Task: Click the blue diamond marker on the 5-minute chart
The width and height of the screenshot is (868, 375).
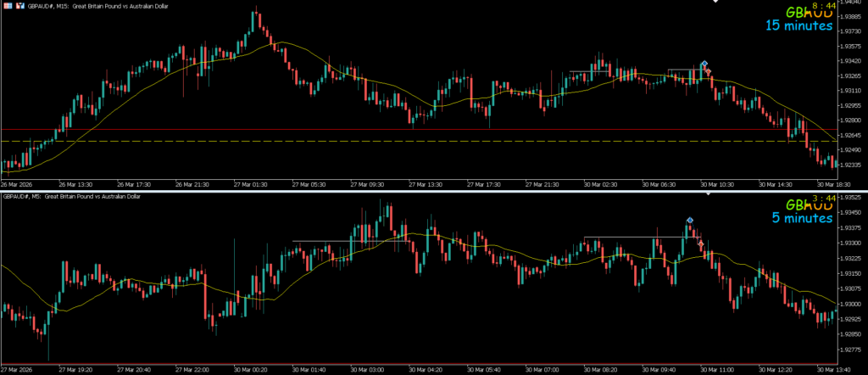Action: (x=690, y=221)
